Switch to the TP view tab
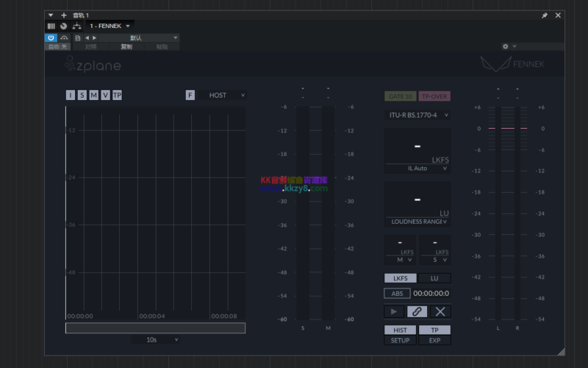 (x=434, y=330)
